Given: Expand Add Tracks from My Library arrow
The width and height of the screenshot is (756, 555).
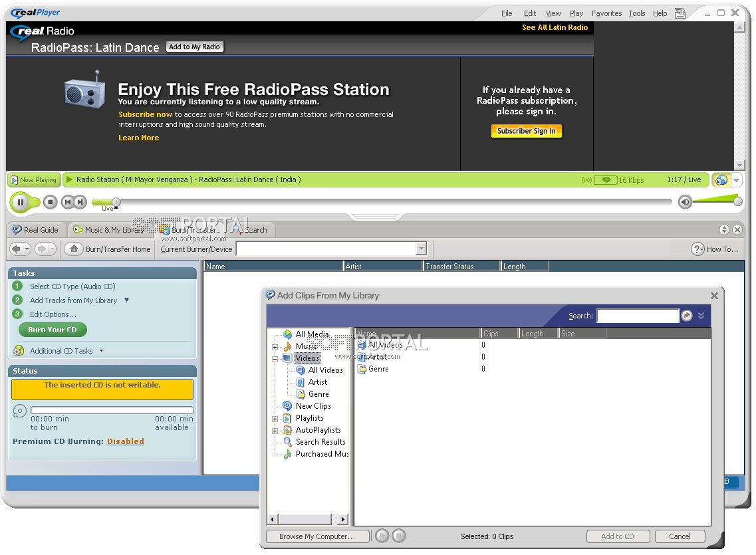Looking at the screenshot, I should [126, 300].
